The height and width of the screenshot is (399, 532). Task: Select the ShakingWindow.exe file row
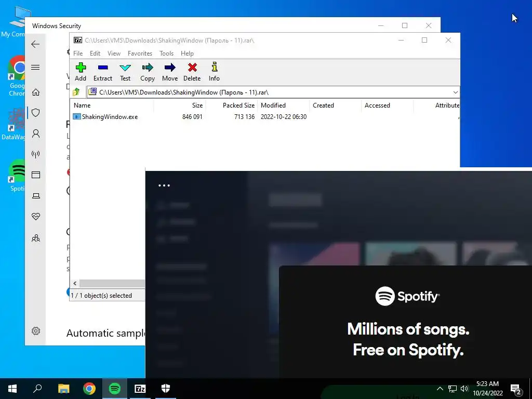pos(264,117)
